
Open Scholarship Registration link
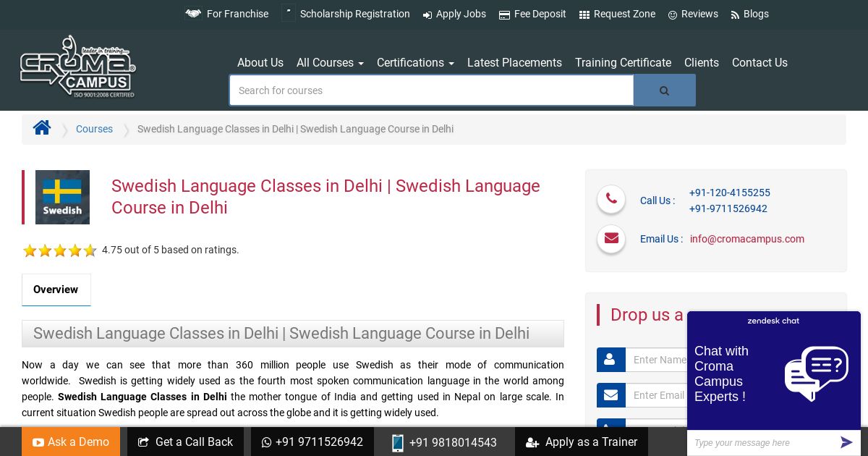point(354,14)
